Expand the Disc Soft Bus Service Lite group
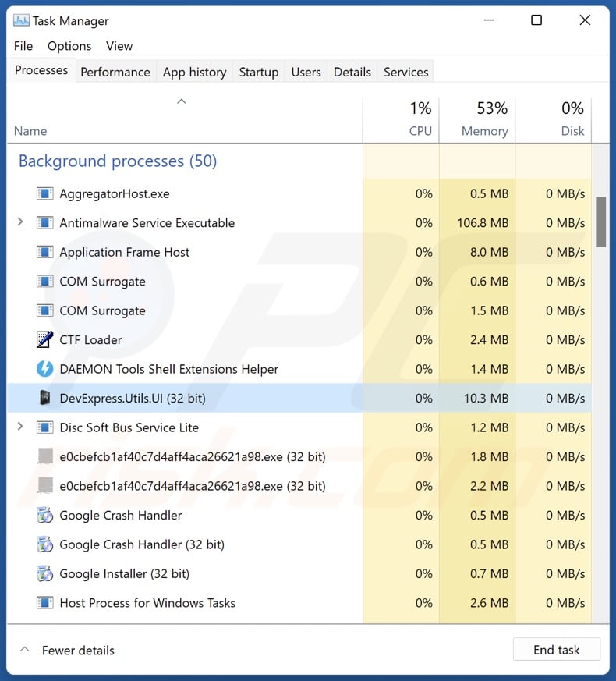The width and height of the screenshot is (616, 681). (x=20, y=427)
